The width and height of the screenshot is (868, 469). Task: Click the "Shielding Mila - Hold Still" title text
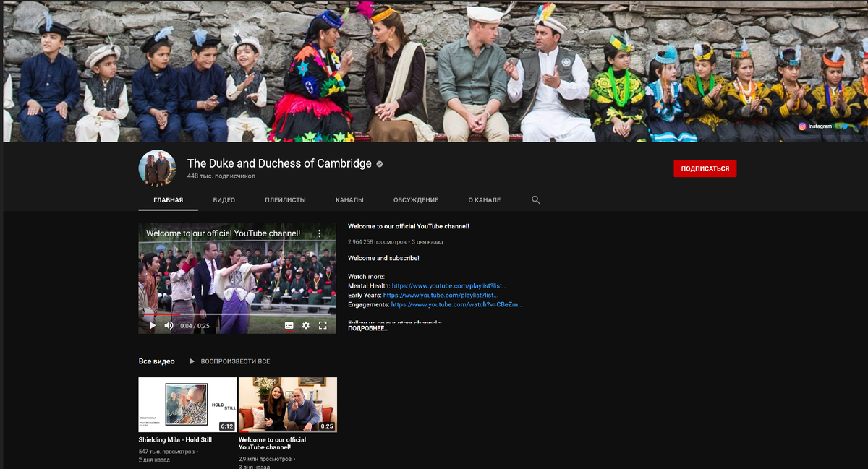coord(175,439)
